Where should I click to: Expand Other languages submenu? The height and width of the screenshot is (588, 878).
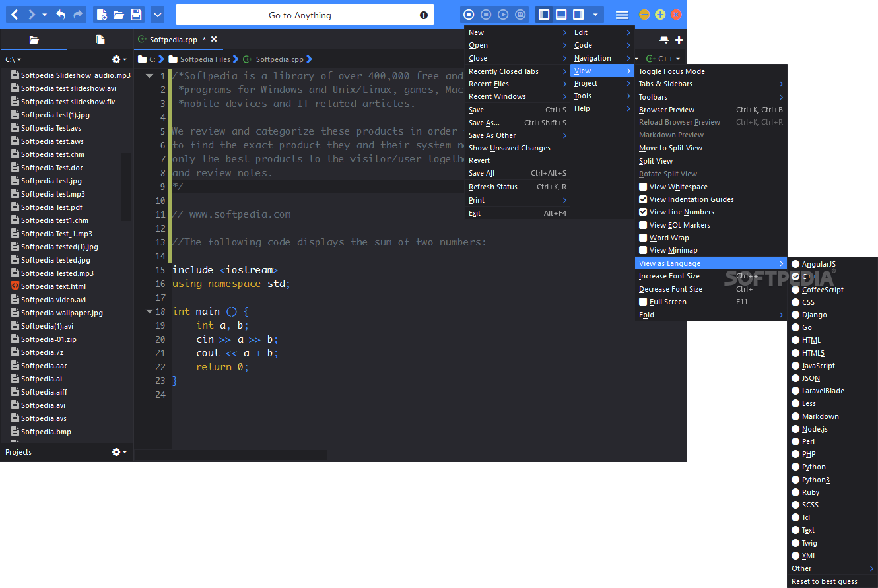pyautogui.click(x=832, y=568)
